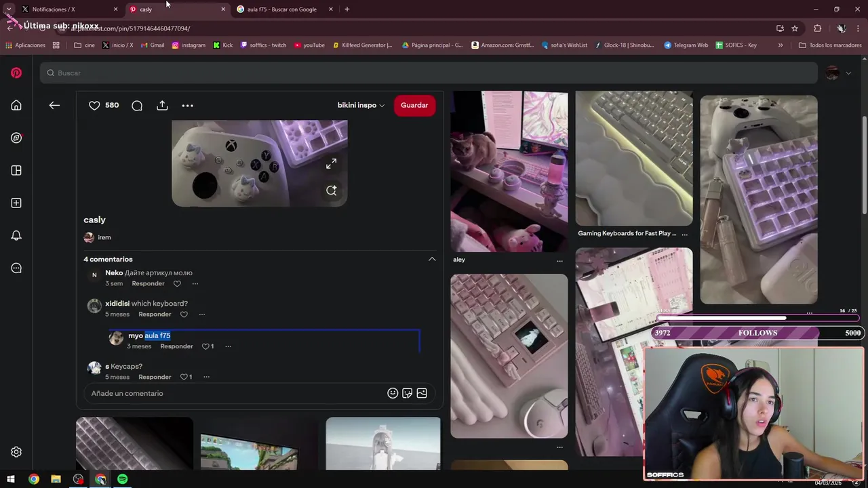Screen dimensions: 868x488
Task: Open messages chat icon in sidebar
Action: click(16, 268)
